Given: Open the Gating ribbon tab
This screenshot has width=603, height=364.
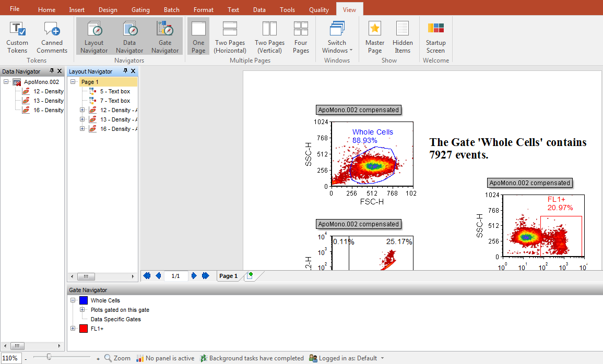Looking at the screenshot, I should point(140,9).
